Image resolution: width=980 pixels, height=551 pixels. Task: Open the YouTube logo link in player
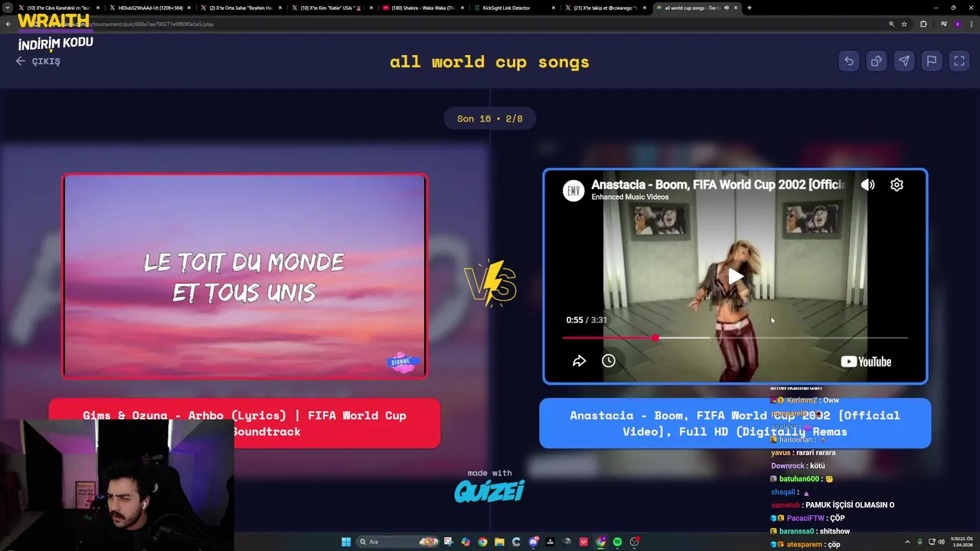click(866, 362)
